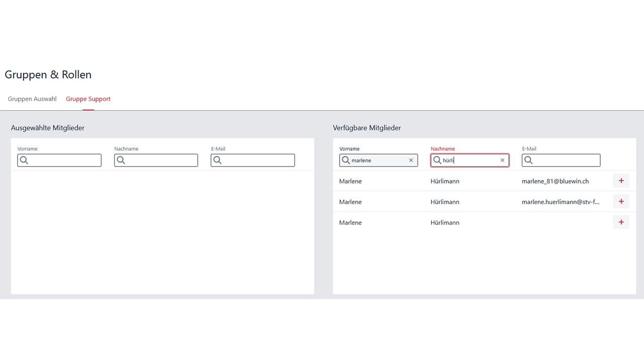Click search icon in selected members Nachname field
This screenshot has height=362, width=644.
[x=121, y=160]
